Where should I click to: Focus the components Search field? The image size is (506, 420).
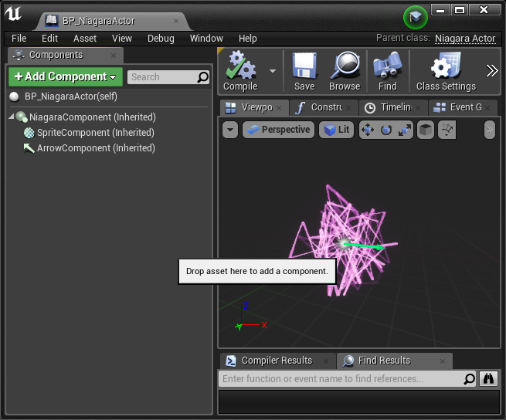[x=162, y=77]
